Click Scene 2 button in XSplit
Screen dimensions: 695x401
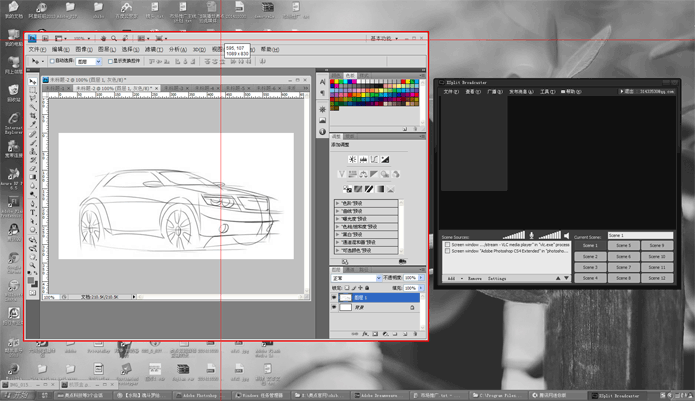590,257
